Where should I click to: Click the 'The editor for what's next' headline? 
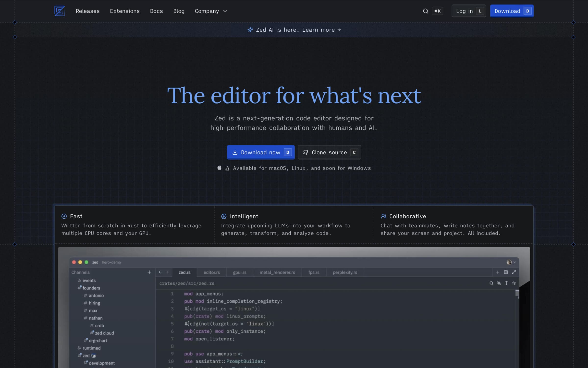pyautogui.click(x=294, y=96)
